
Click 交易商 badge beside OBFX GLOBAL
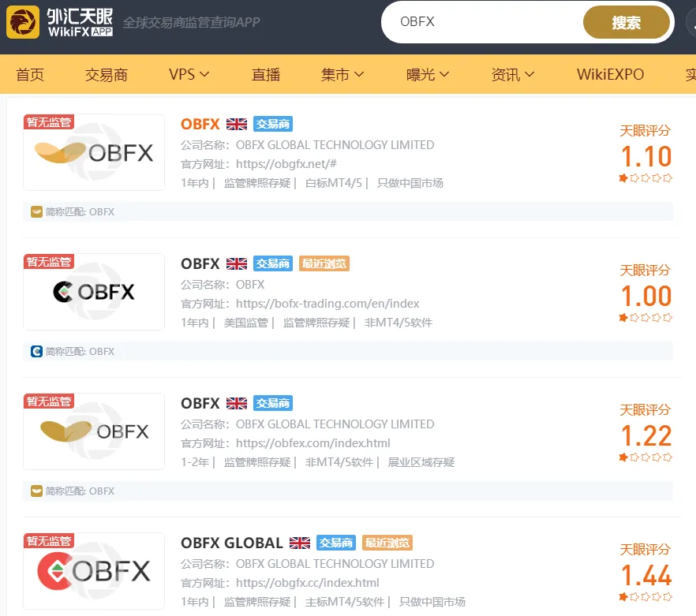(336, 543)
